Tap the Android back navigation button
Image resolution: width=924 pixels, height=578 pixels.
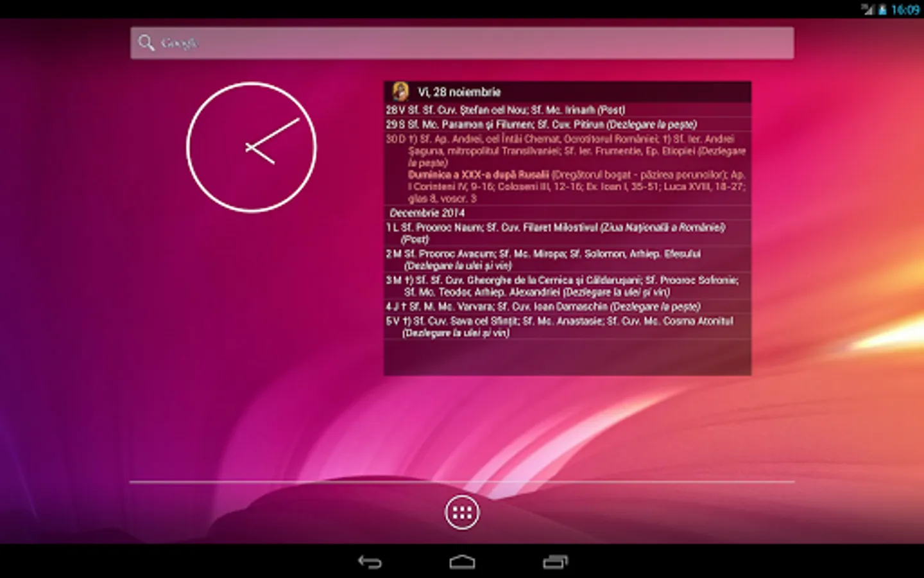point(370,562)
